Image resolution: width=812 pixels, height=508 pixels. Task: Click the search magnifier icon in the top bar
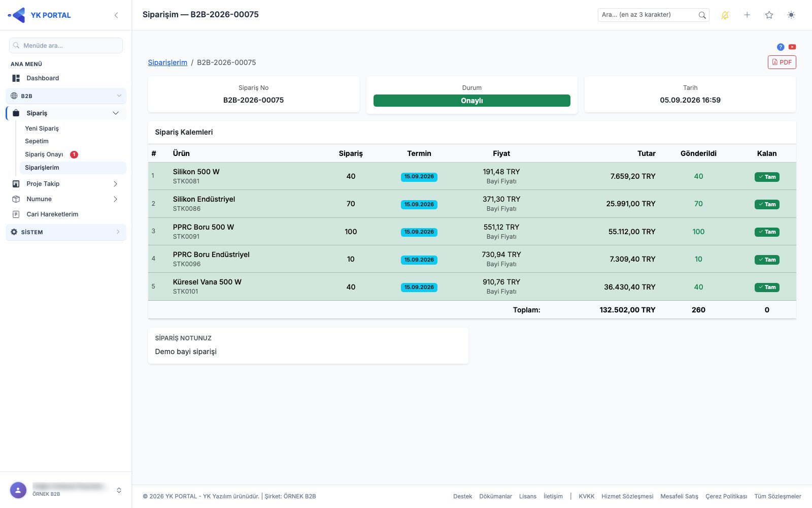pyautogui.click(x=702, y=15)
